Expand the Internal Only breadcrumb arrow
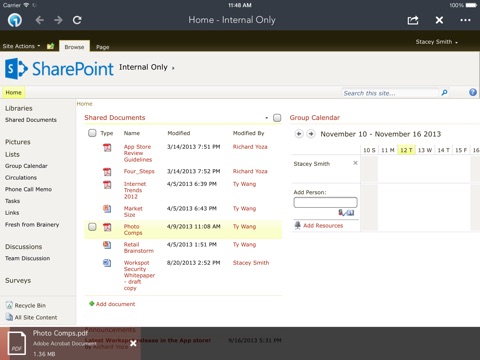The image size is (480, 360). tap(173, 68)
